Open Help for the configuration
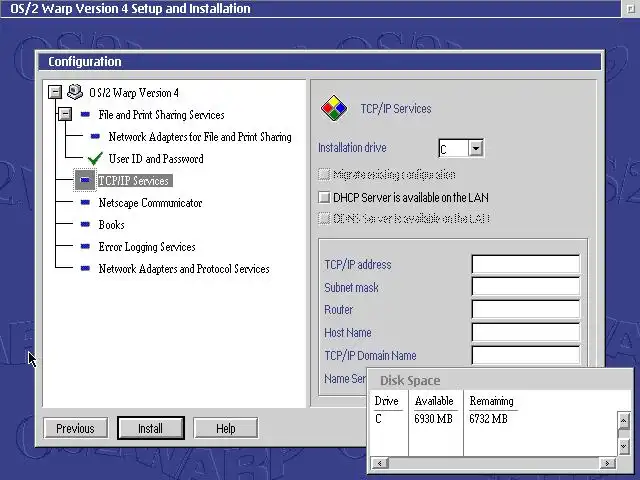This screenshot has width=640, height=480. pyautogui.click(x=226, y=428)
